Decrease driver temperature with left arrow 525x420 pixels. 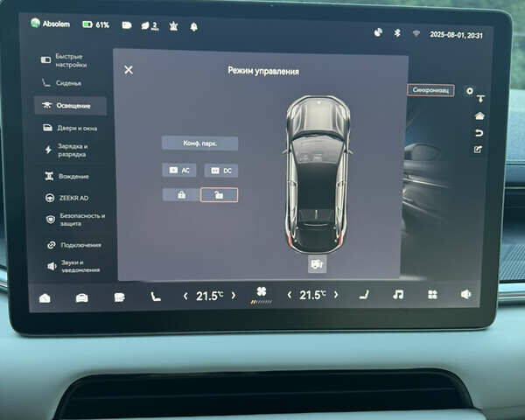(x=185, y=296)
